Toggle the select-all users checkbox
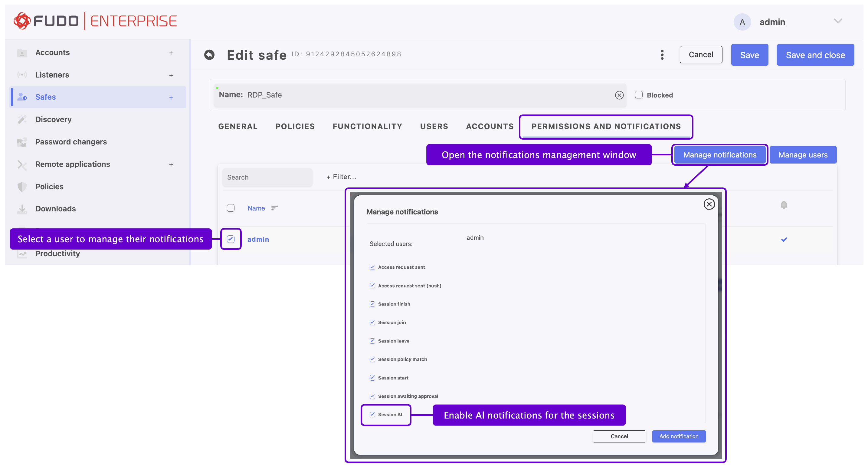The width and height of the screenshot is (868, 467). pyautogui.click(x=231, y=208)
